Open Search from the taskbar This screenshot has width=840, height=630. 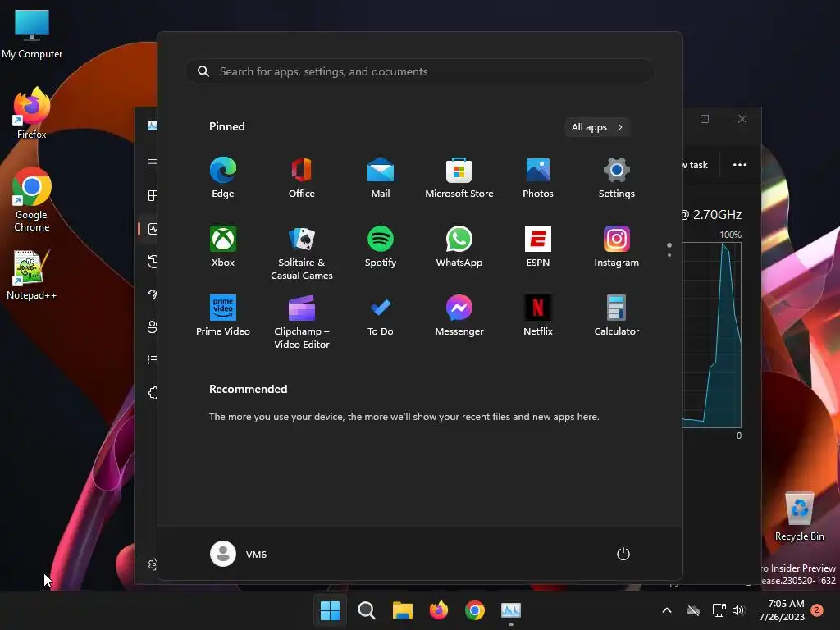click(367, 610)
